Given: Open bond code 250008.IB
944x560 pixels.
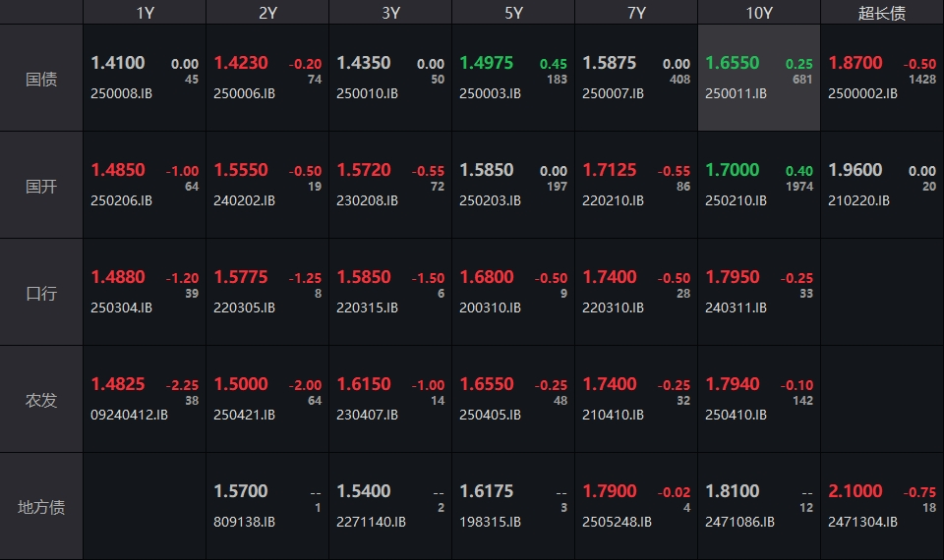Looking at the screenshot, I should coord(121,93).
